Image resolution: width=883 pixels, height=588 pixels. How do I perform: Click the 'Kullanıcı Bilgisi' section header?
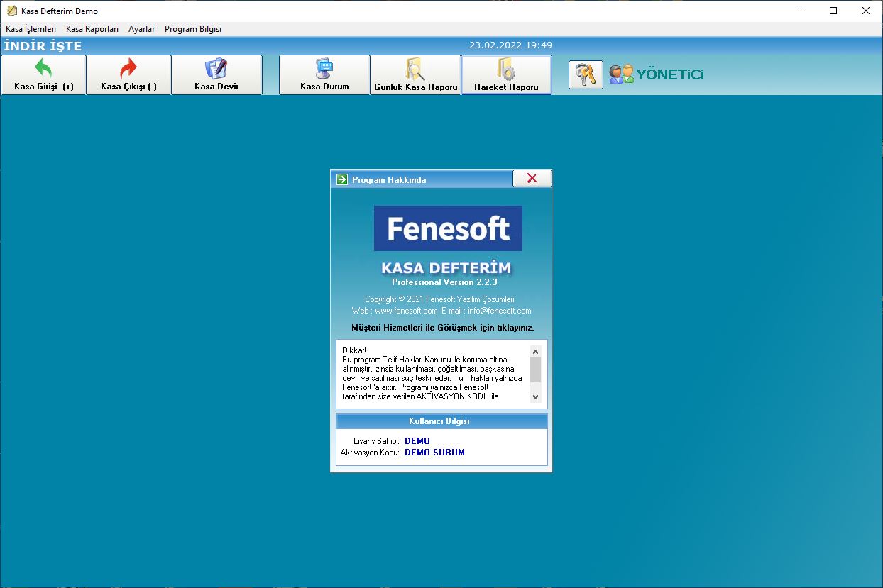coord(441,421)
